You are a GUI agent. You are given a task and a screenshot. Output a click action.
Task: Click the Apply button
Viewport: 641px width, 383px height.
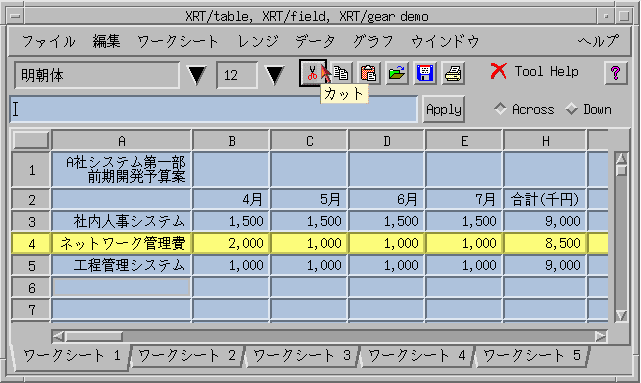tap(444, 109)
